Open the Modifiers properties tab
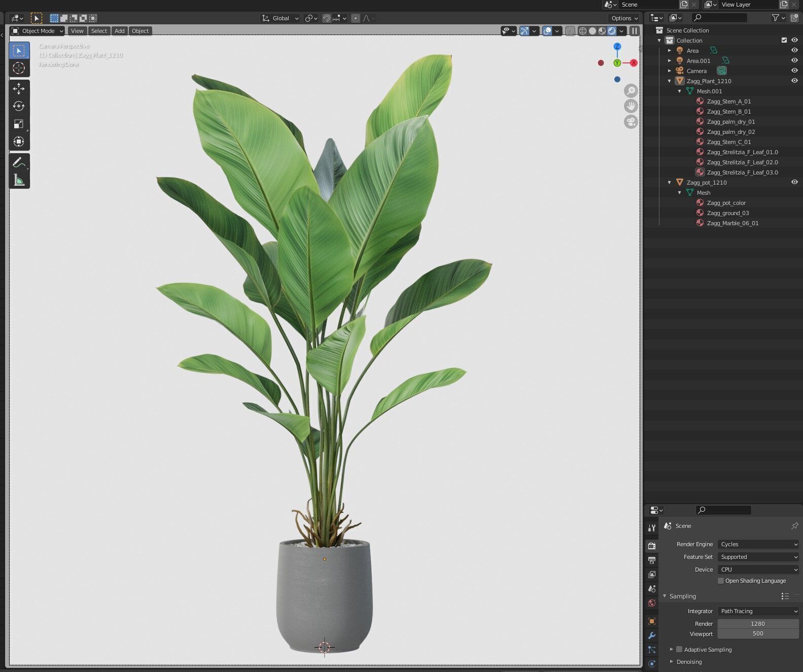 coord(652,635)
